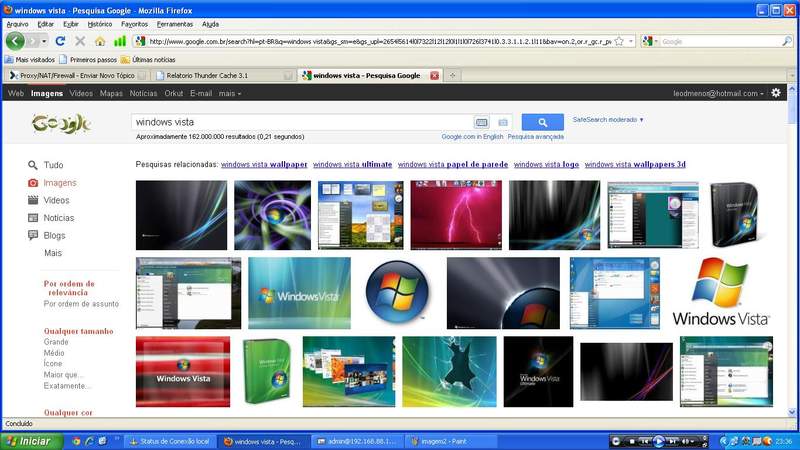Select the Blogs filter in sidebar
This screenshot has width=800, height=450.
54,235
